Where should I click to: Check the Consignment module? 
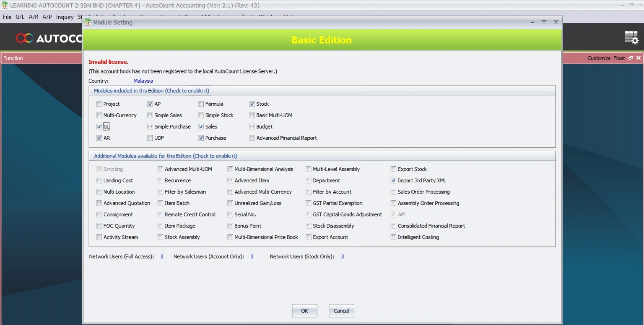click(x=99, y=214)
